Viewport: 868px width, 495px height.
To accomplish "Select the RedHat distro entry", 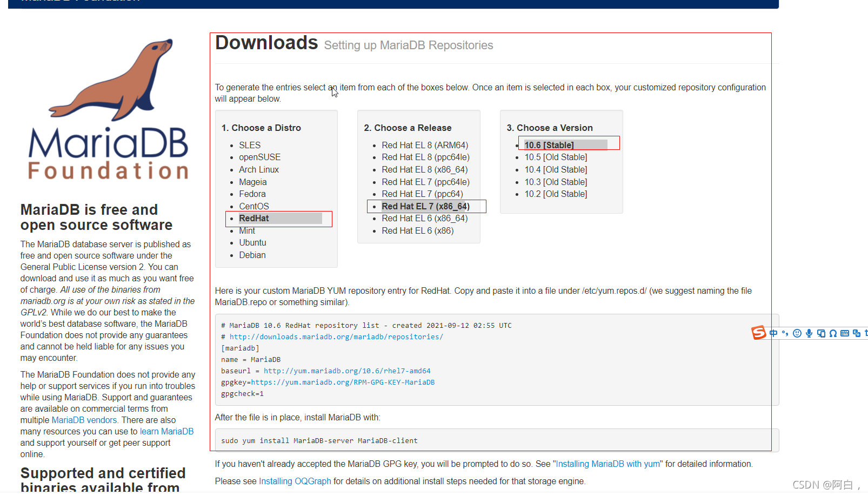I will pos(254,218).
